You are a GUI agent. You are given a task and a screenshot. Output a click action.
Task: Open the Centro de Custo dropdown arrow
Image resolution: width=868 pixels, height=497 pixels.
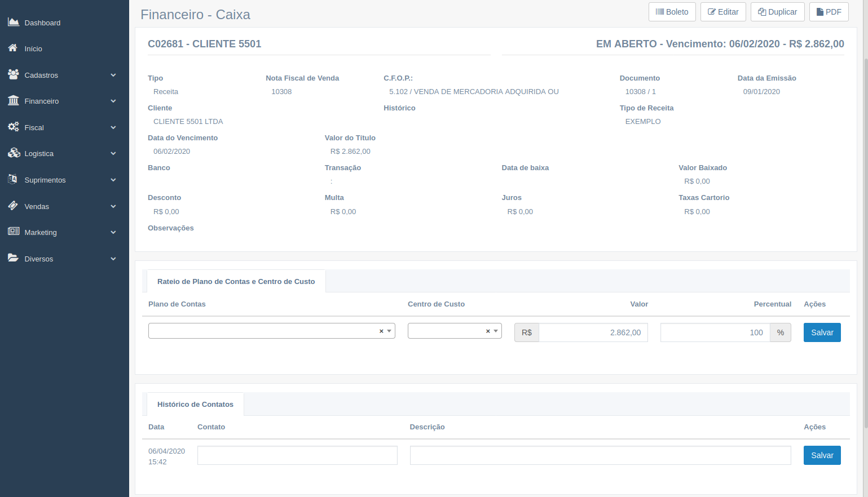point(496,331)
